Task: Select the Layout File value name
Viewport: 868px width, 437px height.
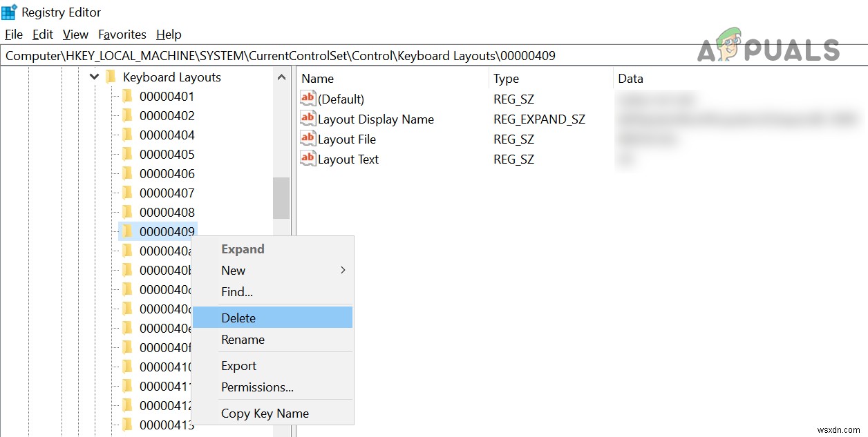Action: coord(347,139)
